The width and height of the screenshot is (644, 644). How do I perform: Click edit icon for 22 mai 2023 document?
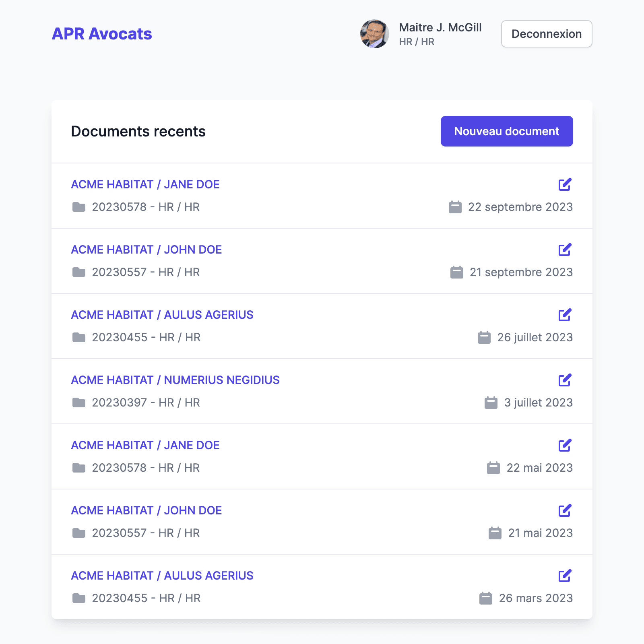coord(565,445)
